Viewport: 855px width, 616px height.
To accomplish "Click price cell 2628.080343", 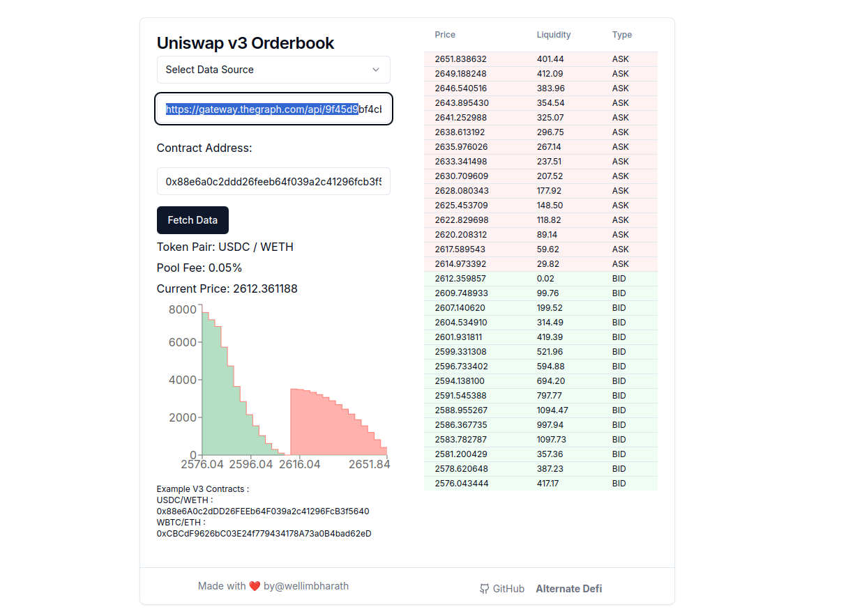I will [462, 191].
